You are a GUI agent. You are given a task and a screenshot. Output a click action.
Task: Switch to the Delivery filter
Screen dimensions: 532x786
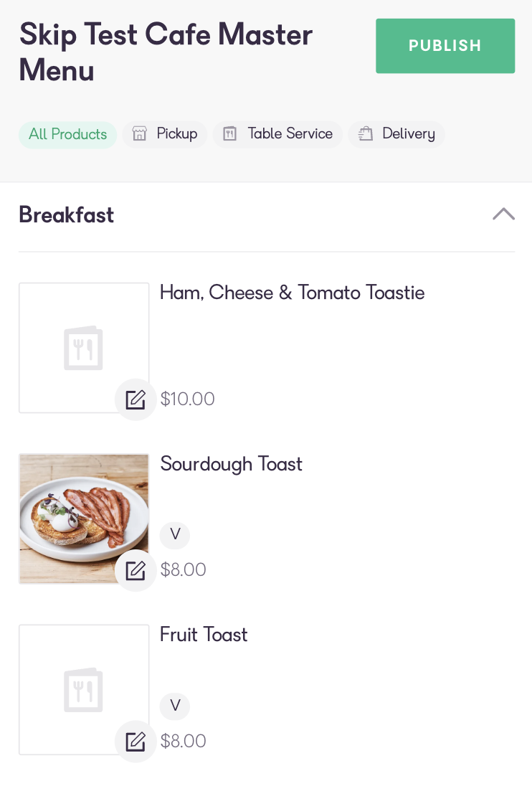coord(396,134)
